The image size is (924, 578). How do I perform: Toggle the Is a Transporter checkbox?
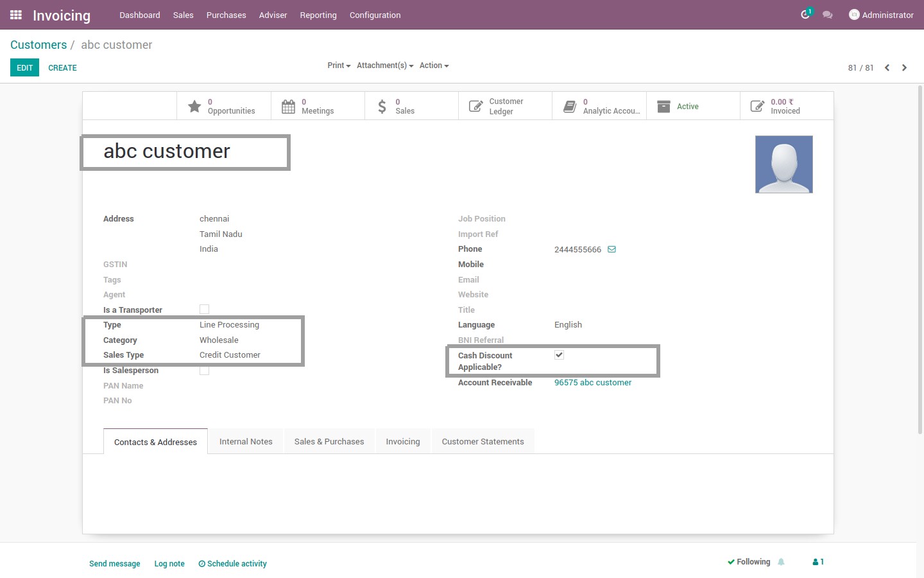(x=204, y=310)
